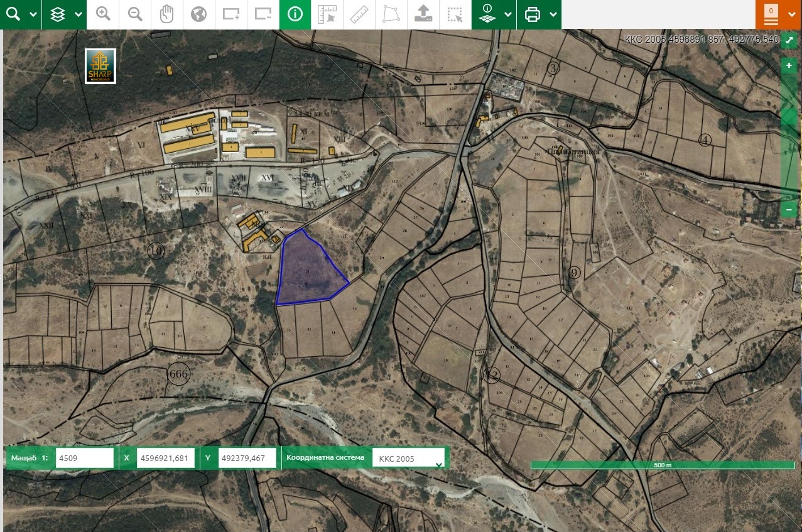Select the zoom out magnifier tool

(135, 14)
